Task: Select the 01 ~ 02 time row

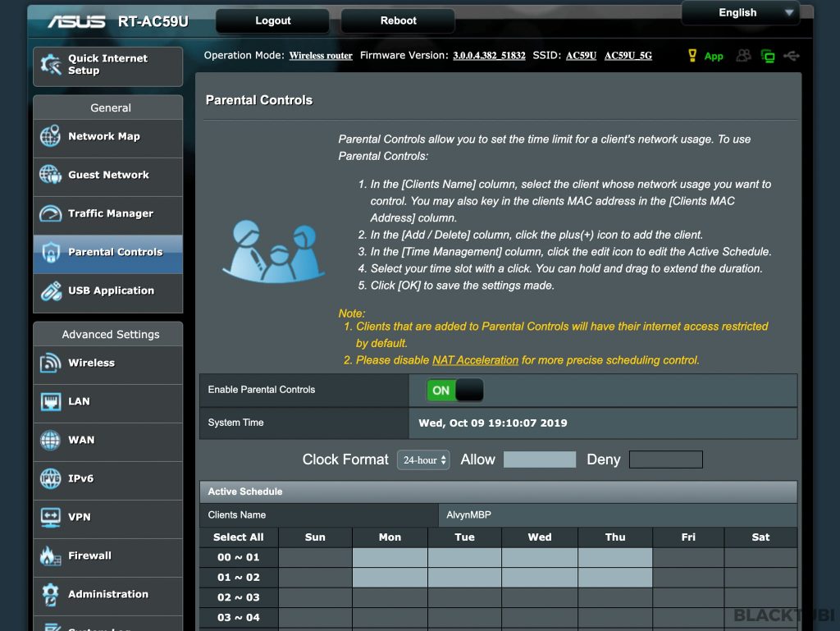Action: tap(239, 578)
